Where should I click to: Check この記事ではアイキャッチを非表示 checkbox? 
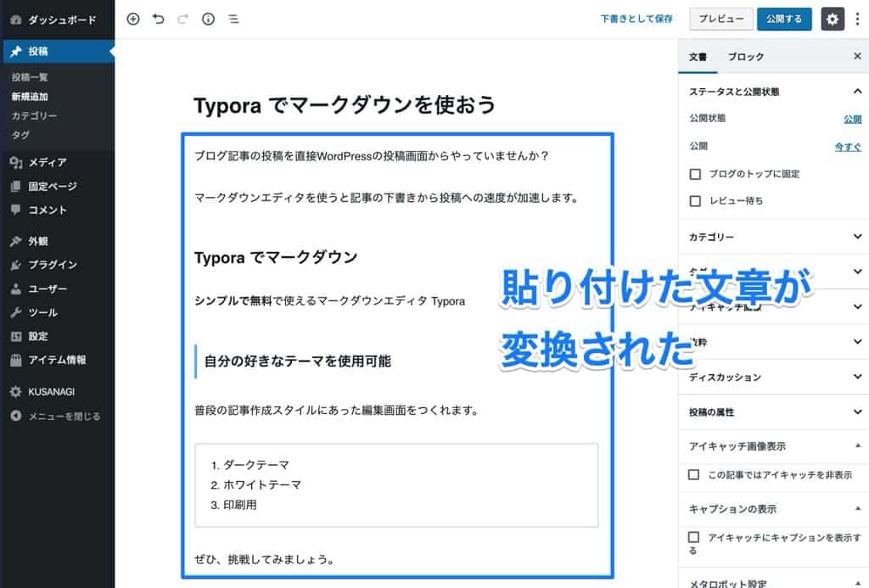click(x=693, y=474)
